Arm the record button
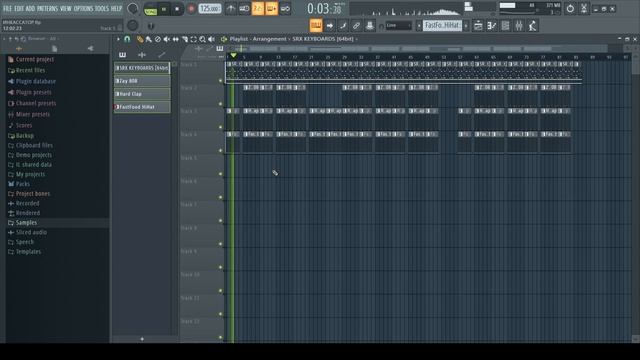The height and width of the screenshot is (360, 640). tap(191, 9)
